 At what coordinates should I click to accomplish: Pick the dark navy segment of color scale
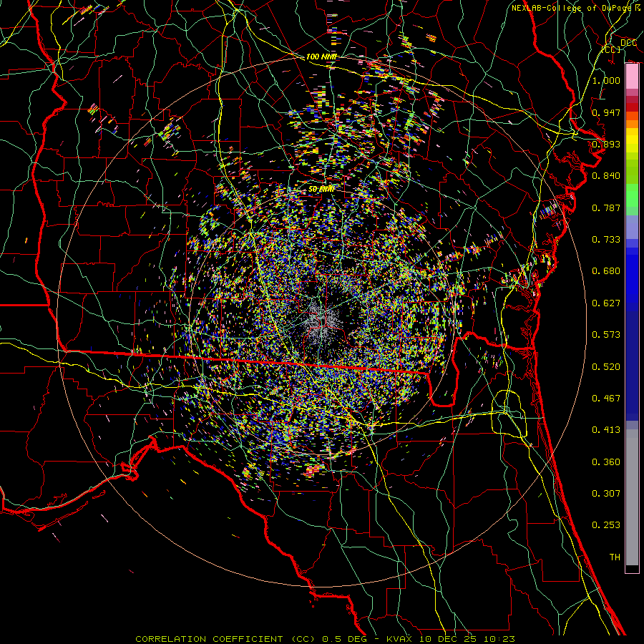632,366
